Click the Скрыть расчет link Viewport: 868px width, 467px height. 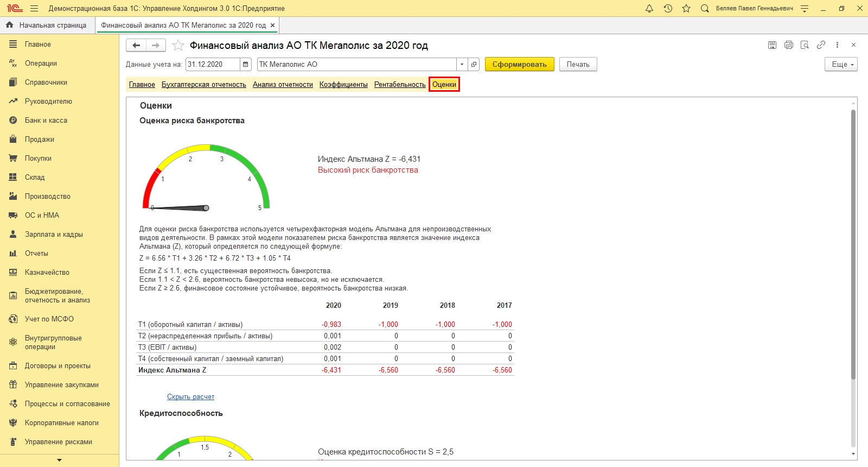pos(190,397)
